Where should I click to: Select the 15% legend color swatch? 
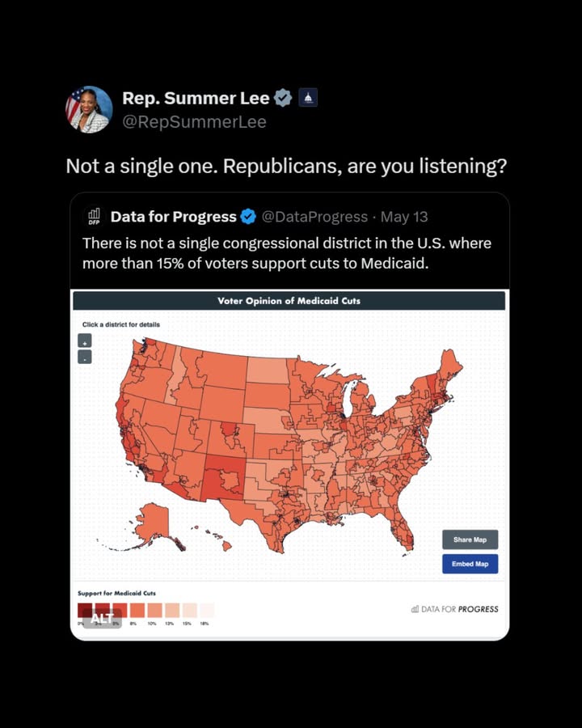[189, 610]
